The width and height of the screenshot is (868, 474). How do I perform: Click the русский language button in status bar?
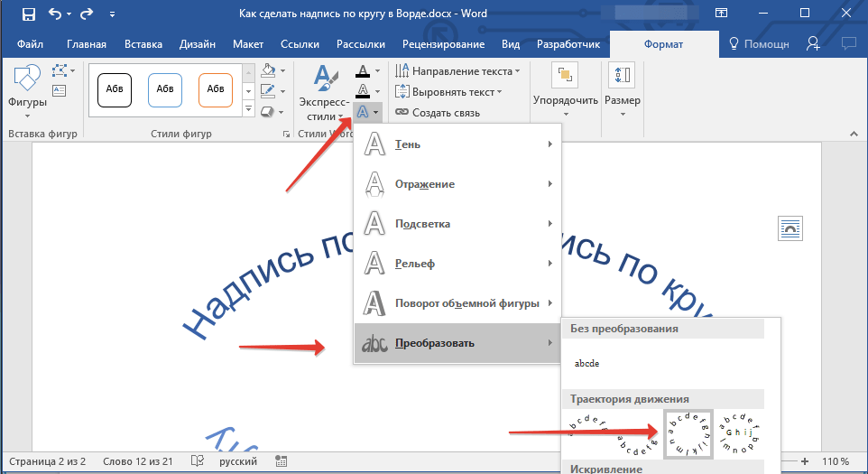coord(237,461)
